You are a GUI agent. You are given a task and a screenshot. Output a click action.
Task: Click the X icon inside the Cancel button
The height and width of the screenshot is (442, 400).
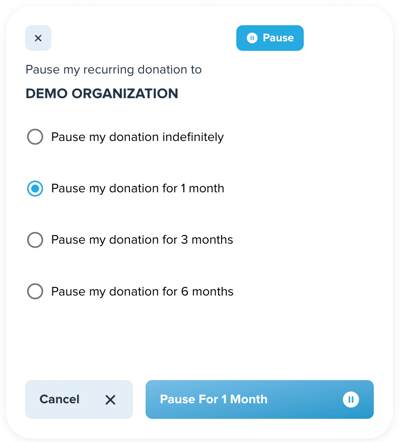tap(110, 400)
